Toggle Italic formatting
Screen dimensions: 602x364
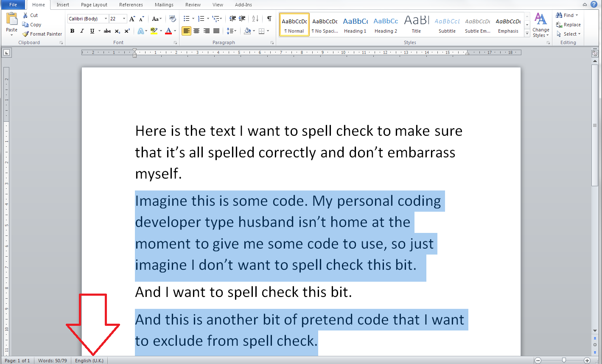pos(82,31)
